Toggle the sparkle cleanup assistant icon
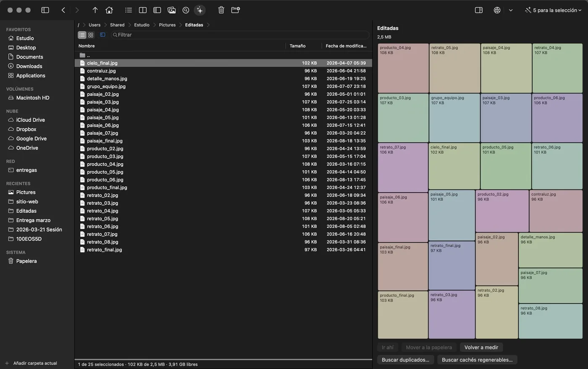This screenshot has height=369, width=588. pyautogui.click(x=199, y=10)
